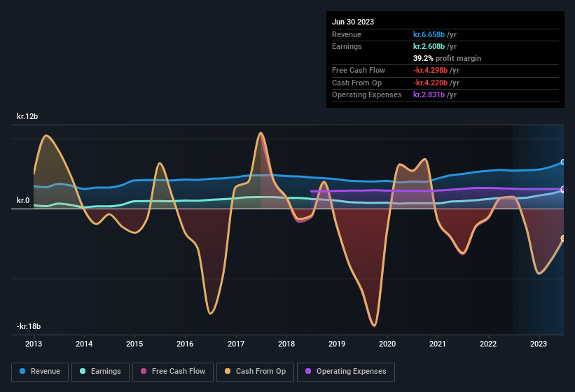Click the purple dot in Operating Expenses legend

point(308,371)
